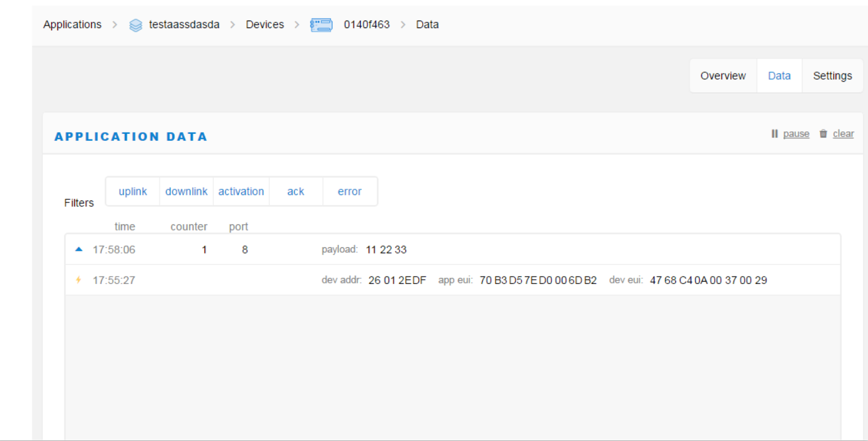
Task: Click the orange activation bolt icon at 17:55:27
Action: tap(79, 280)
